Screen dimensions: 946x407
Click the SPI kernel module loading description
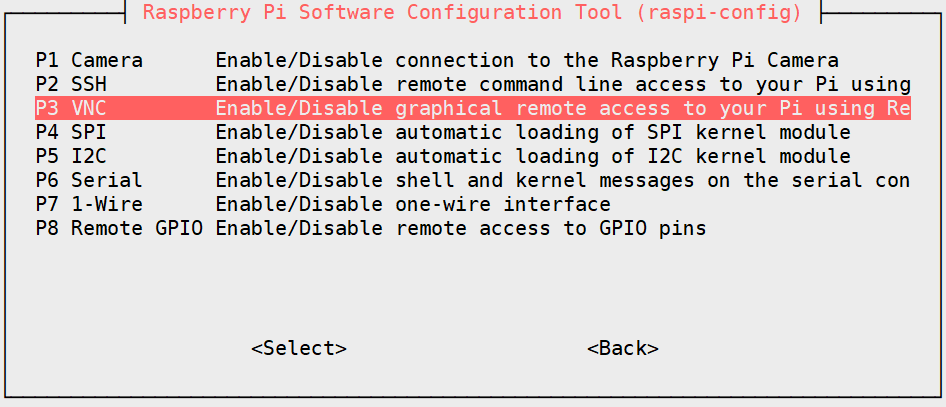(533, 132)
